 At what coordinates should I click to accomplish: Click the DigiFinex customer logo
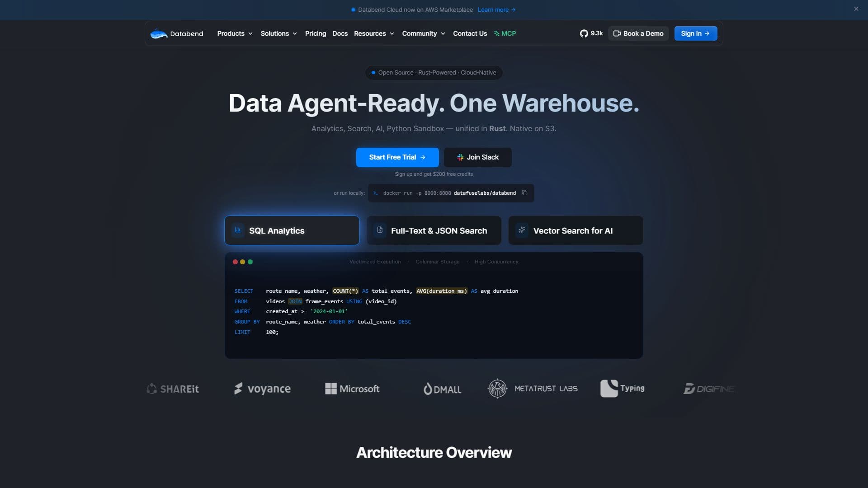(x=709, y=389)
